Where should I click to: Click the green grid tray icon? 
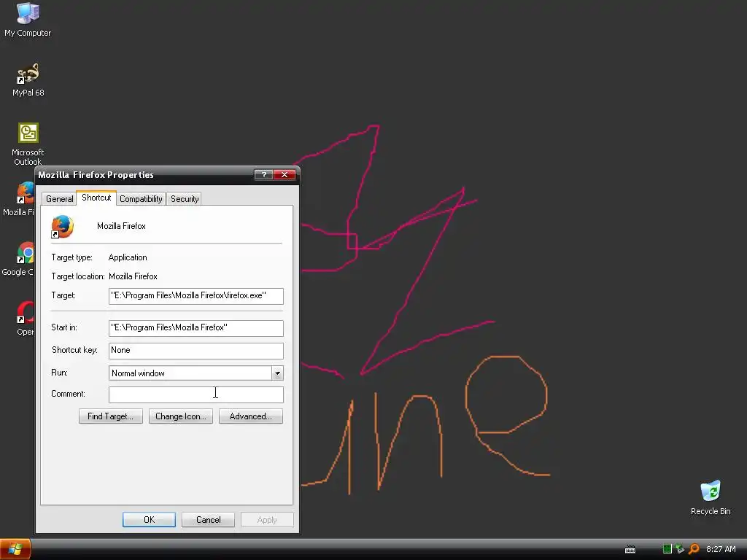[667, 549]
